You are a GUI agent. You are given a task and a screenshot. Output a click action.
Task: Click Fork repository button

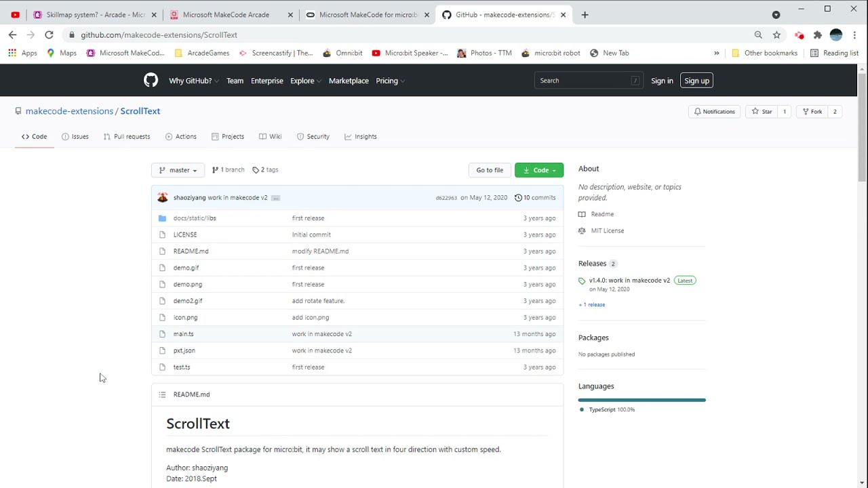pyautogui.click(x=811, y=112)
